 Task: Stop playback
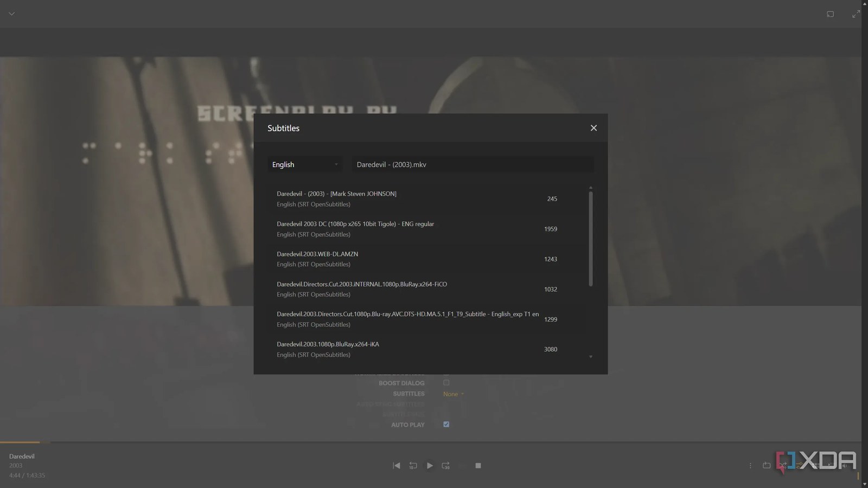(478, 466)
